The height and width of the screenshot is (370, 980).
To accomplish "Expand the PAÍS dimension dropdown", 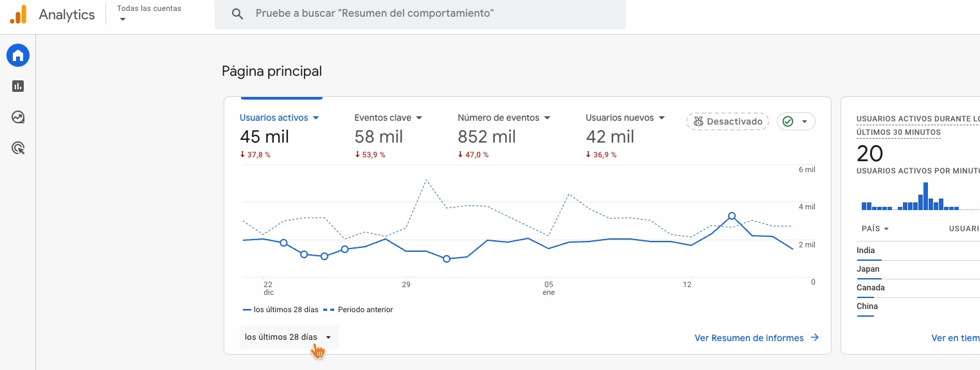I will point(875,229).
